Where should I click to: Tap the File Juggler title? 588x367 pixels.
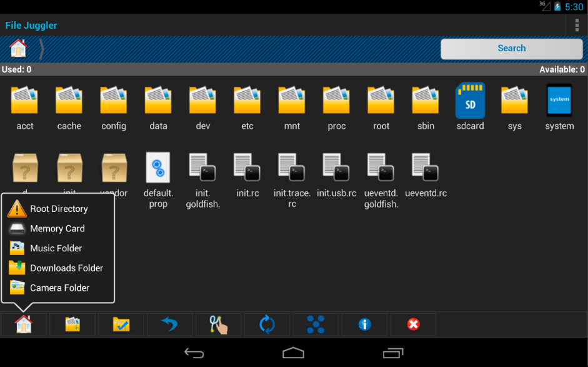click(31, 25)
